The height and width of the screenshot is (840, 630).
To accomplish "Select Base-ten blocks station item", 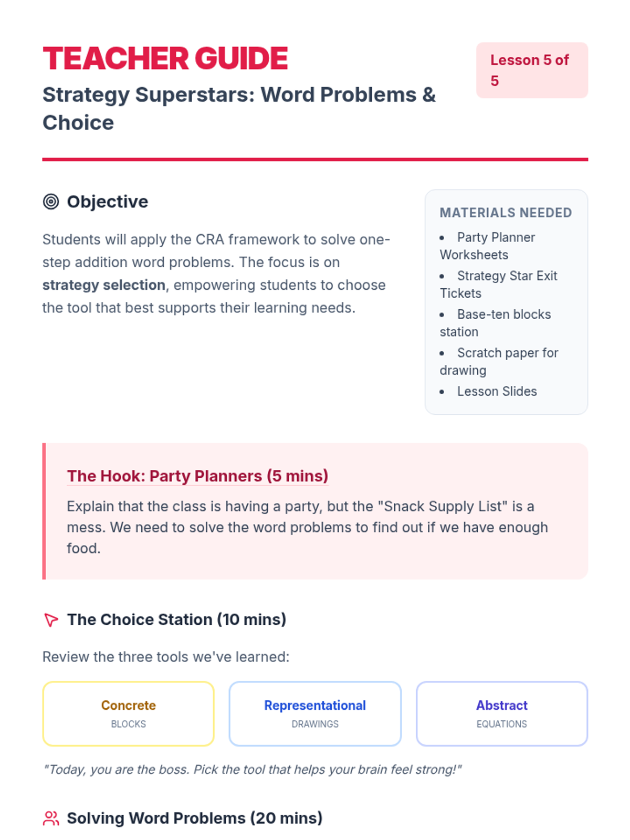I will (x=496, y=323).
